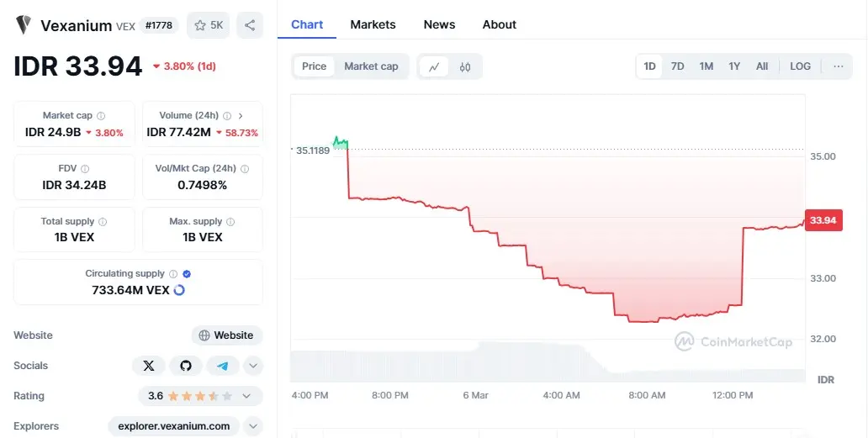The width and height of the screenshot is (868, 438).
Task: Click the Max. supply info icon
Action: point(230,221)
